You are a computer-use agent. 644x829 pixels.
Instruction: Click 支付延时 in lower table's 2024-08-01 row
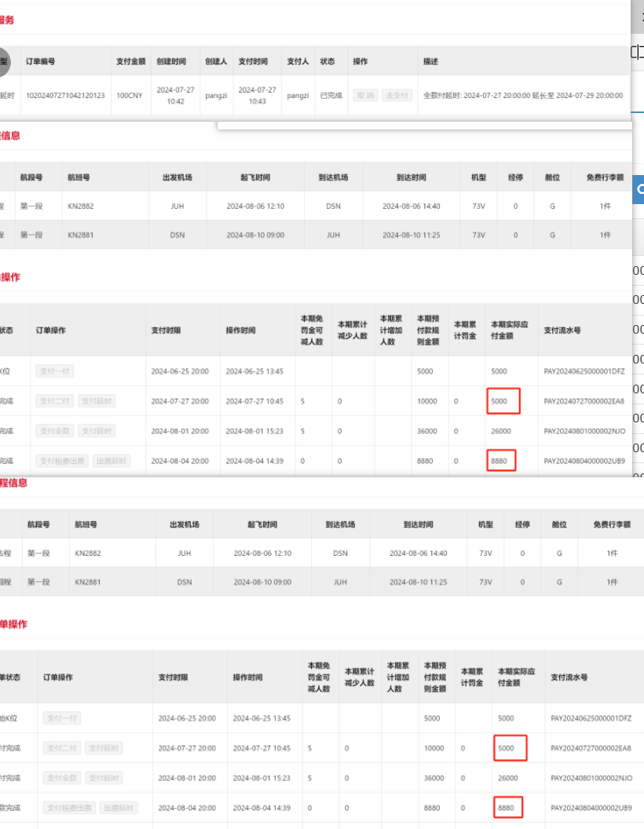104,778
